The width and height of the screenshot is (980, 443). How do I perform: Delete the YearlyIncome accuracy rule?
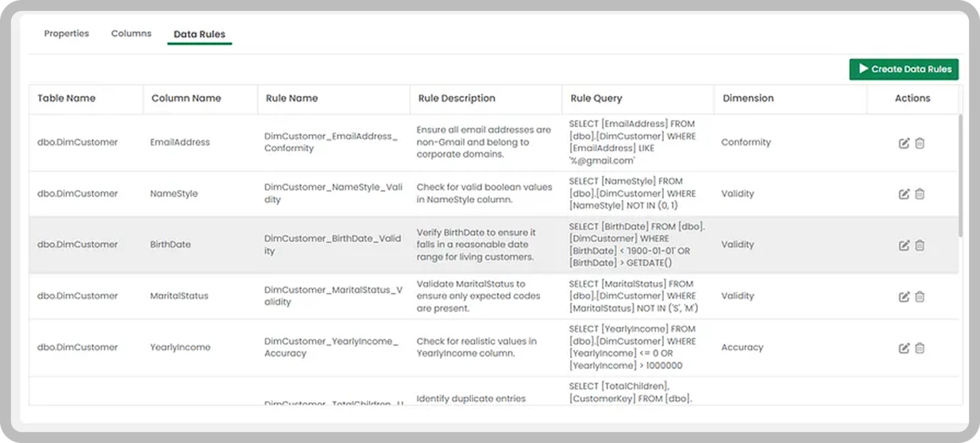point(919,348)
